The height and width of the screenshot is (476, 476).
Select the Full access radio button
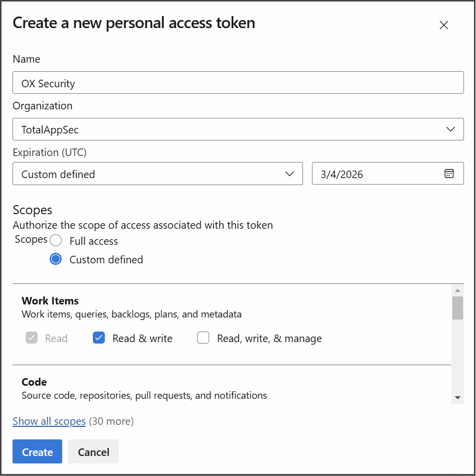click(x=56, y=241)
